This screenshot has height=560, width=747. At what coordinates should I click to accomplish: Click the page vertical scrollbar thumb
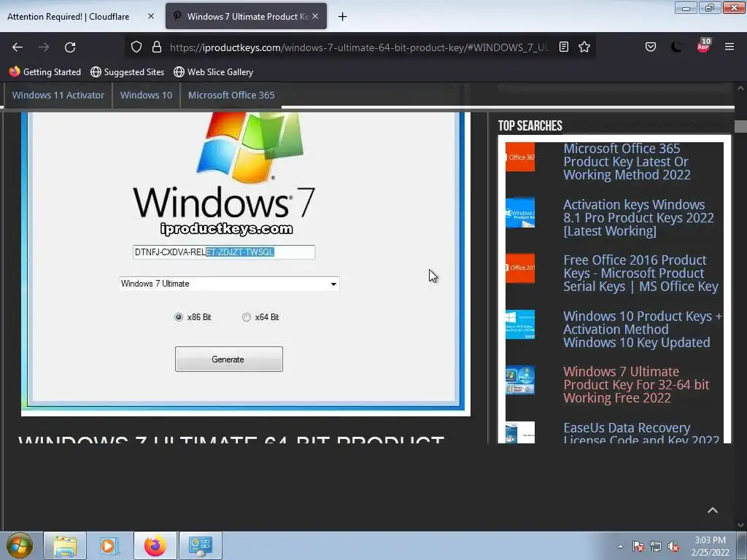(740, 126)
